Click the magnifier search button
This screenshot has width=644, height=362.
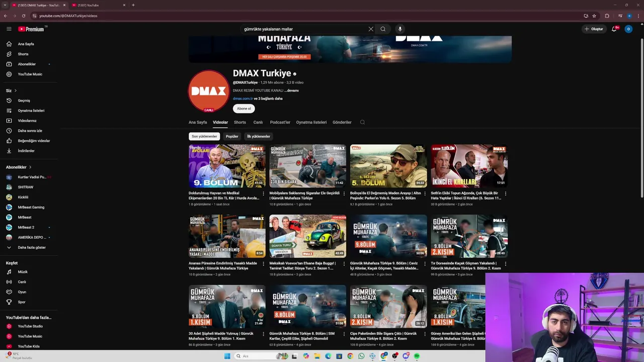pos(383,29)
